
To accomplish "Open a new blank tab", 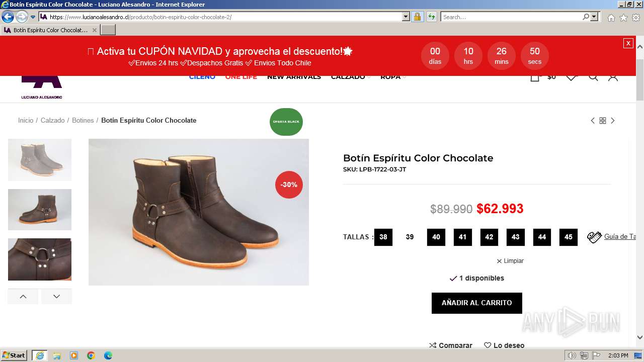I will (108, 30).
